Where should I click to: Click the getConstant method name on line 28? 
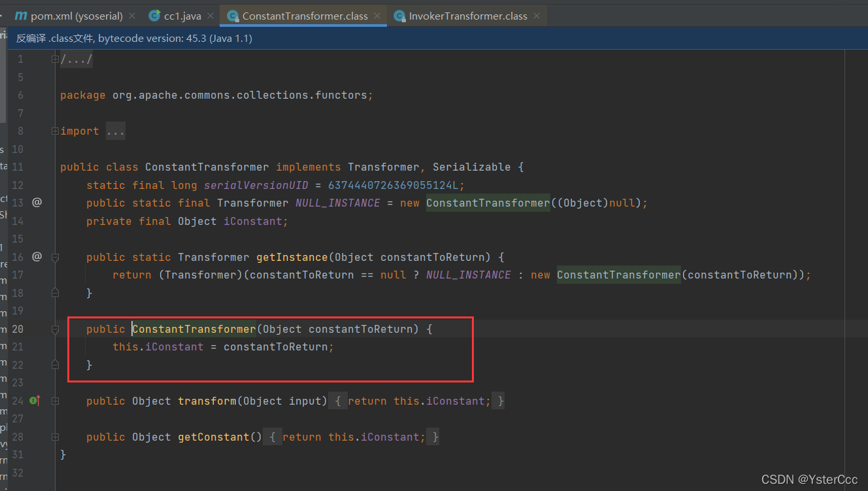(214, 437)
